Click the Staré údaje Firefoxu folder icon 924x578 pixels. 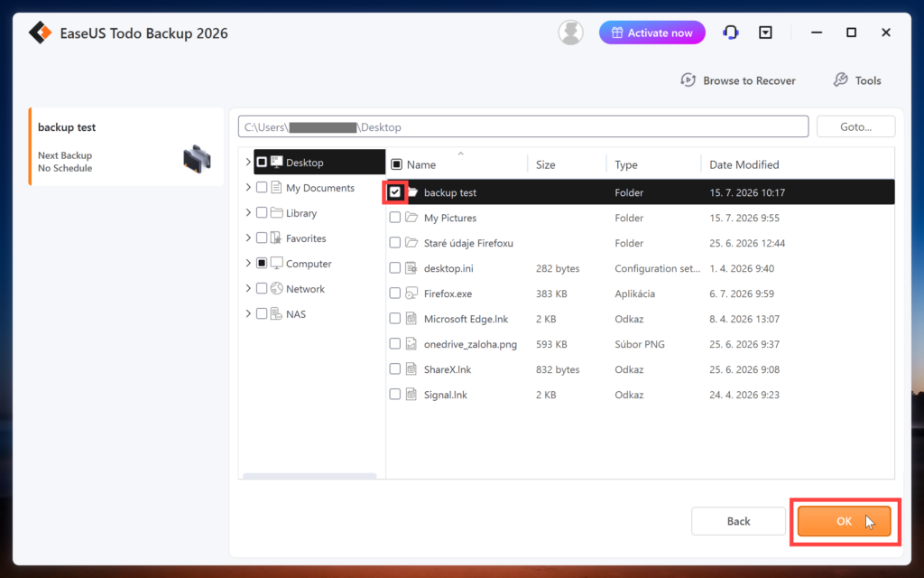411,243
